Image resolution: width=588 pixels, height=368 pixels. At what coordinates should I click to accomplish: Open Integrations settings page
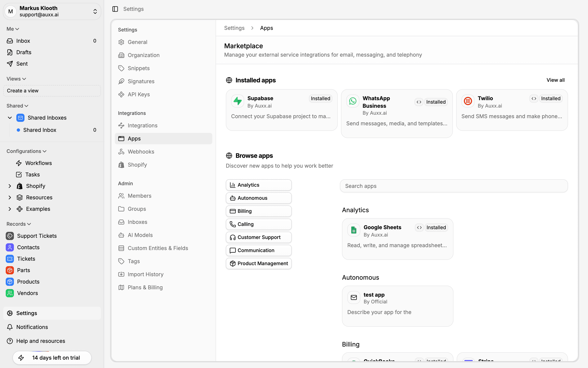(x=163, y=126)
